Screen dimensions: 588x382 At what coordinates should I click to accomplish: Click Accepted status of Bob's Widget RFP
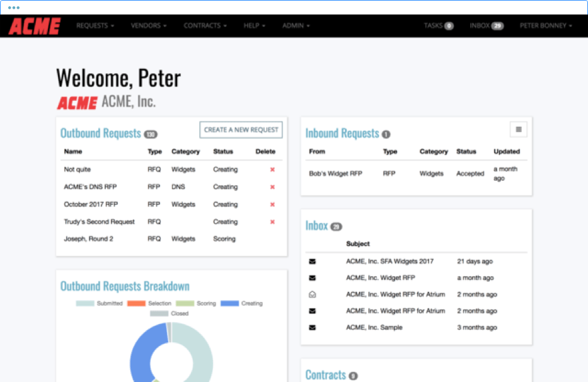pos(470,173)
